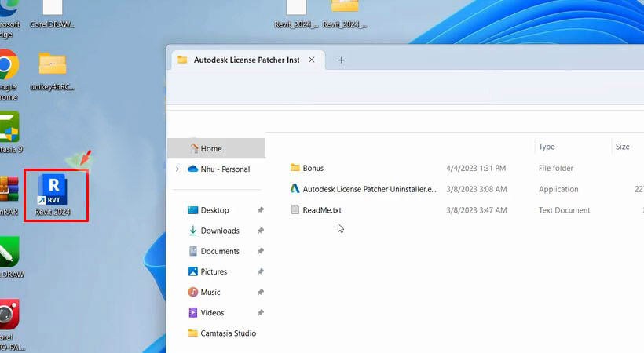This screenshot has height=353, width=644.
Task: Sort files by Type column header
Action: [x=547, y=147]
